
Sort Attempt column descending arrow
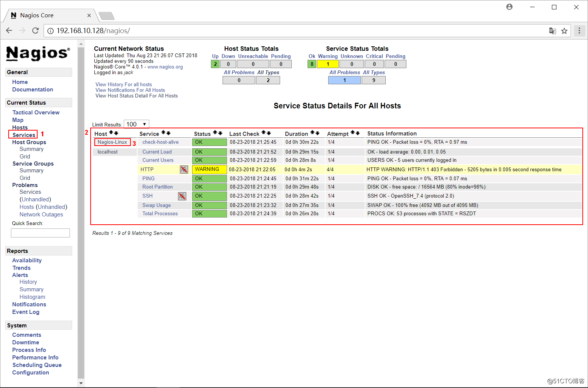point(358,133)
